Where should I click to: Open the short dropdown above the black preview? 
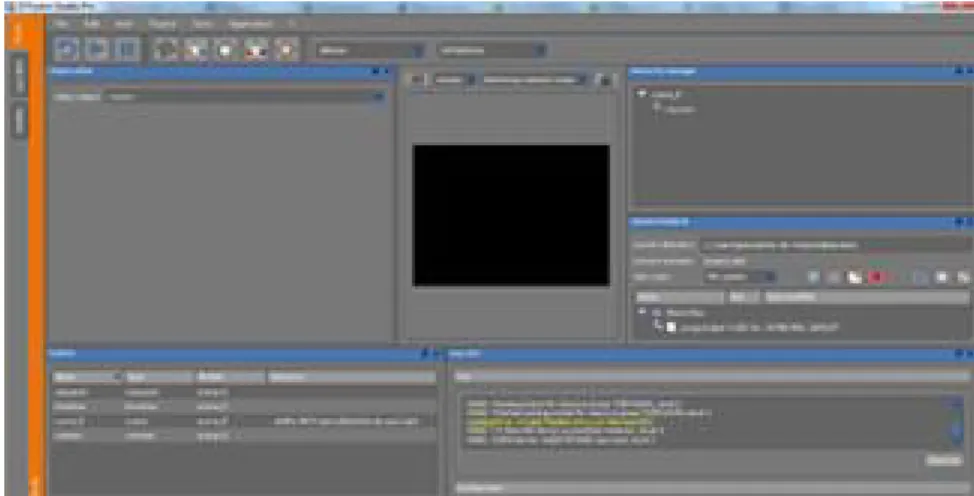coord(454,80)
